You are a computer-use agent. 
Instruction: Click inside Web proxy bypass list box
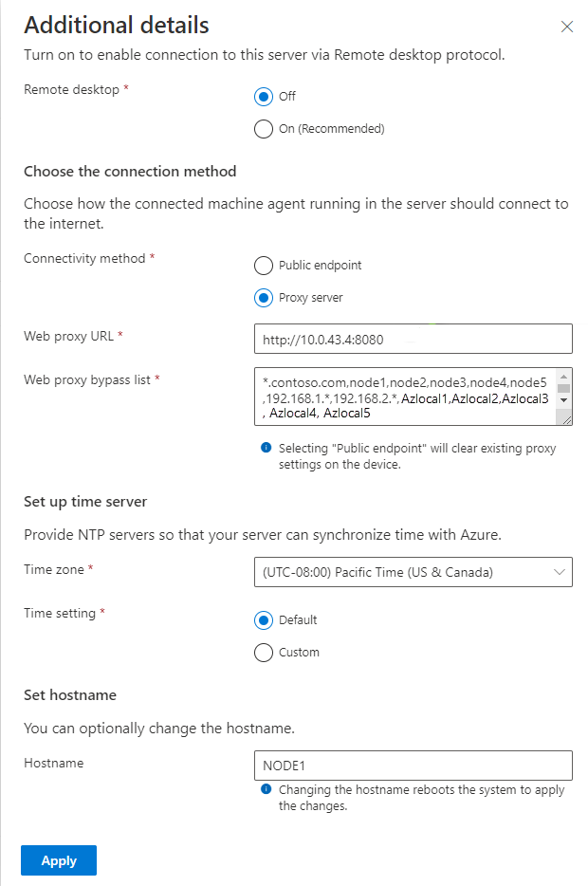(406, 397)
